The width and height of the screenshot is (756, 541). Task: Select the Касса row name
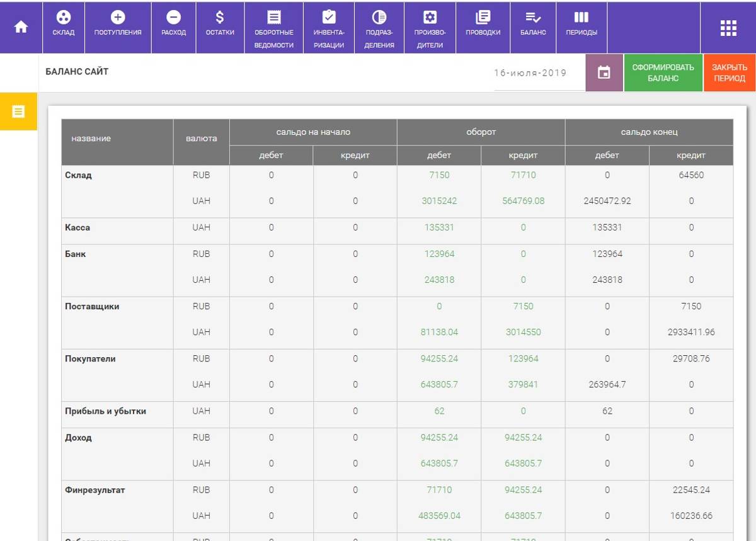(77, 227)
